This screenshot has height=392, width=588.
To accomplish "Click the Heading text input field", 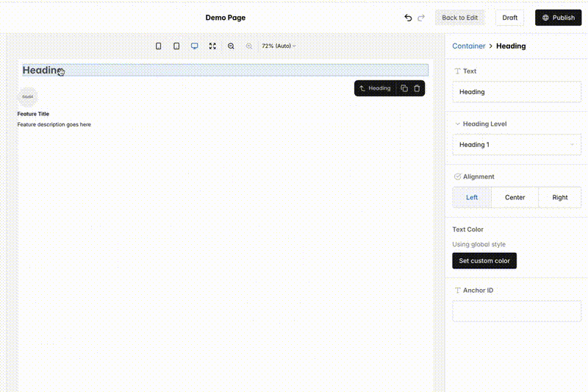I will click(517, 92).
